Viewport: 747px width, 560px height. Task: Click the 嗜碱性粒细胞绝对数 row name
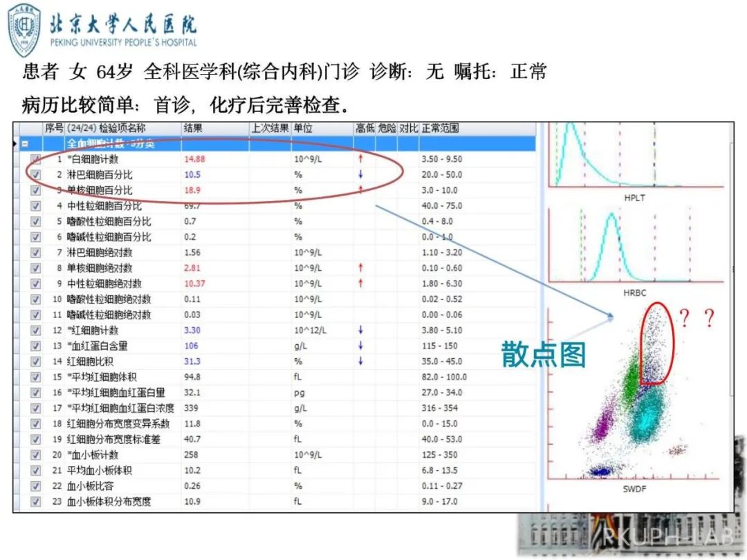(109, 315)
